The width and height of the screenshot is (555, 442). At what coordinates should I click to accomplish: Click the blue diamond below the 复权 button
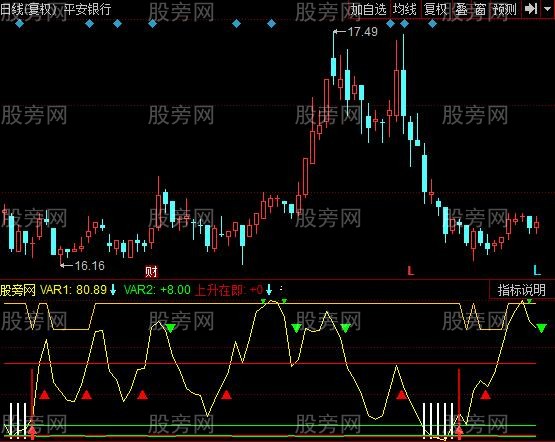[432, 24]
